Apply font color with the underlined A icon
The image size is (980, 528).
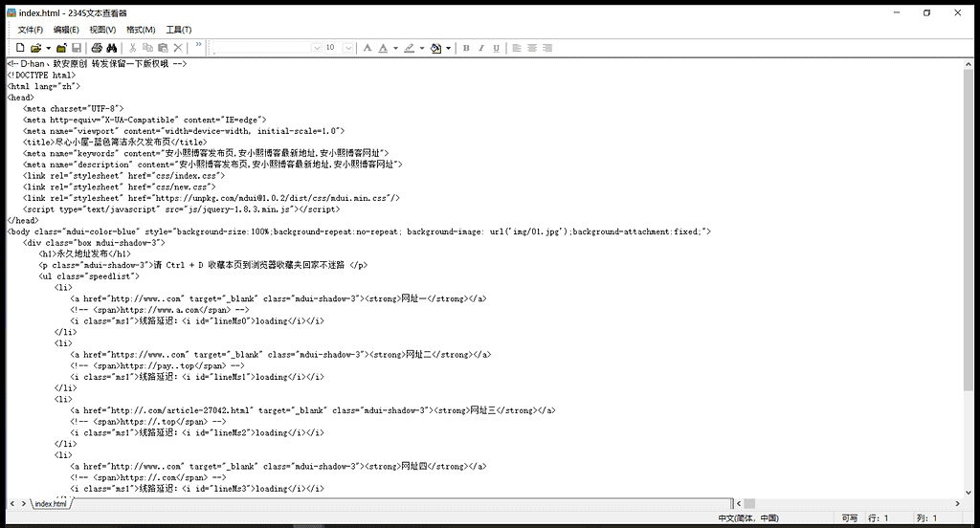coord(383,48)
